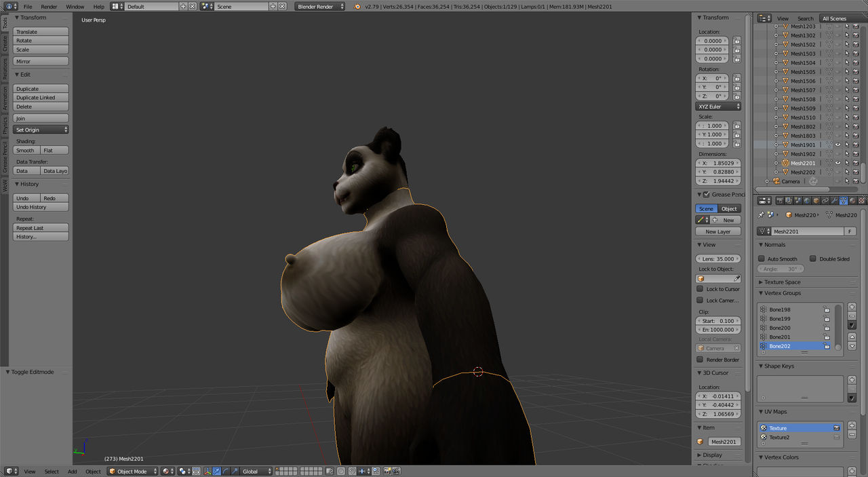Toggle the 3D manipulator axes icon
The width and height of the screenshot is (868, 477).
click(x=208, y=471)
